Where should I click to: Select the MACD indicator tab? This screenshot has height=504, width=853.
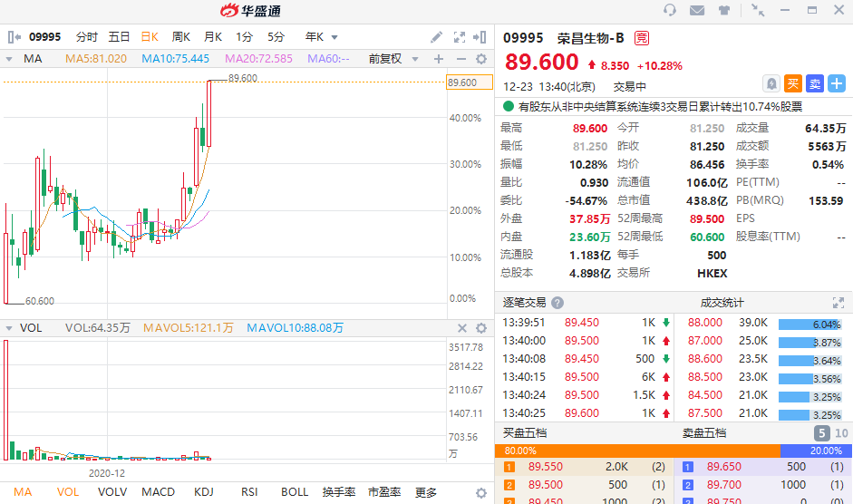point(159,492)
